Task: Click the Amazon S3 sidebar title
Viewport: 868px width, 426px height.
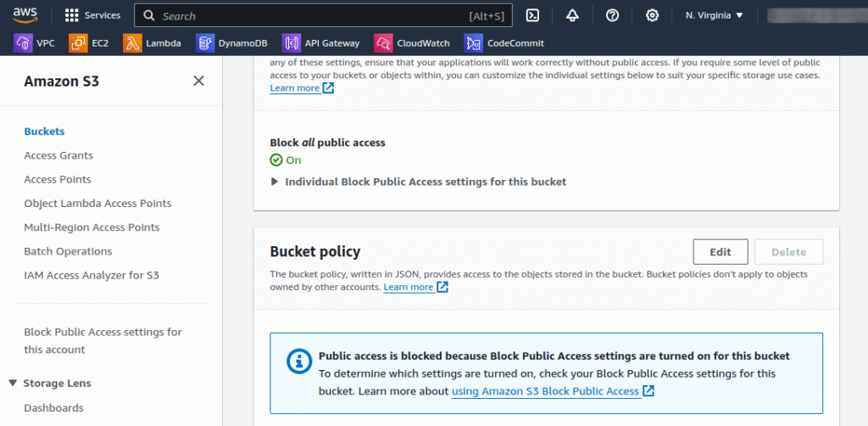Action: 61,81
